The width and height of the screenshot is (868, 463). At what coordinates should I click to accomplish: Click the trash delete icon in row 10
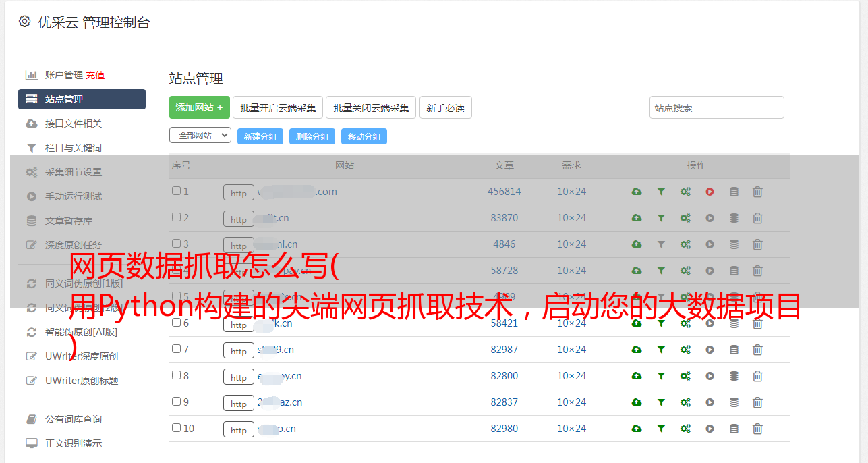pos(757,429)
